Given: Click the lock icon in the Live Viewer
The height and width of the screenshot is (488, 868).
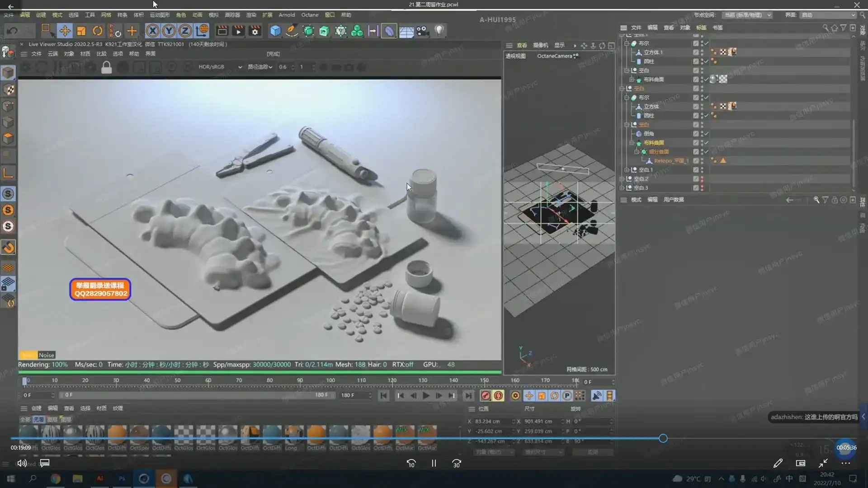Looking at the screenshot, I should 106,67.
